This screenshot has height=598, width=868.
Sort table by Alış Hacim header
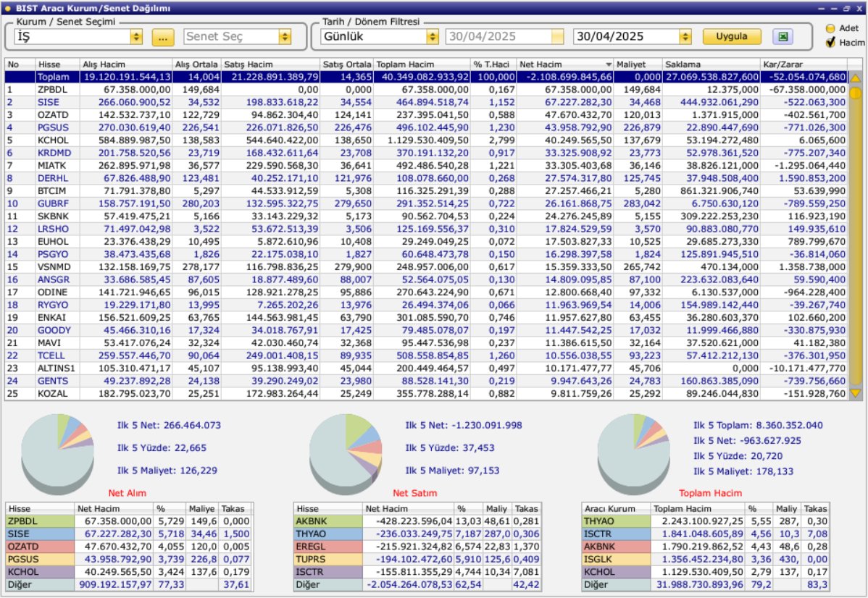point(125,64)
